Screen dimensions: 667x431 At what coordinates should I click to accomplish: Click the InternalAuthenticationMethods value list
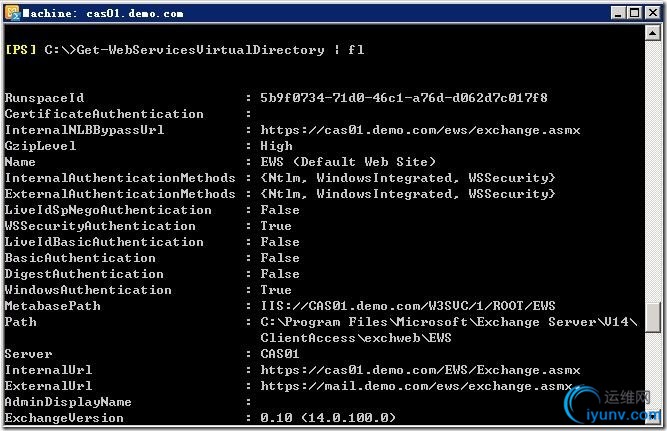point(408,178)
